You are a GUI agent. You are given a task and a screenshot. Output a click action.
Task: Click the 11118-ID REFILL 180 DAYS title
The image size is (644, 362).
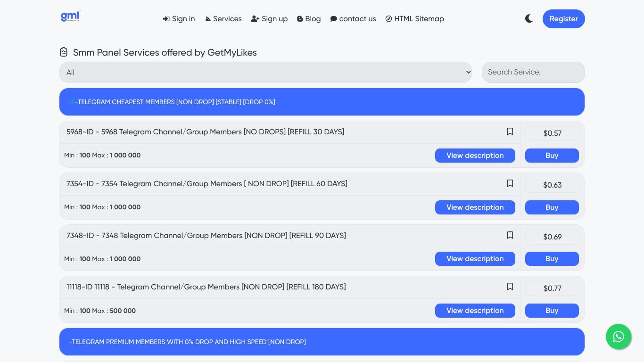point(206,287)
